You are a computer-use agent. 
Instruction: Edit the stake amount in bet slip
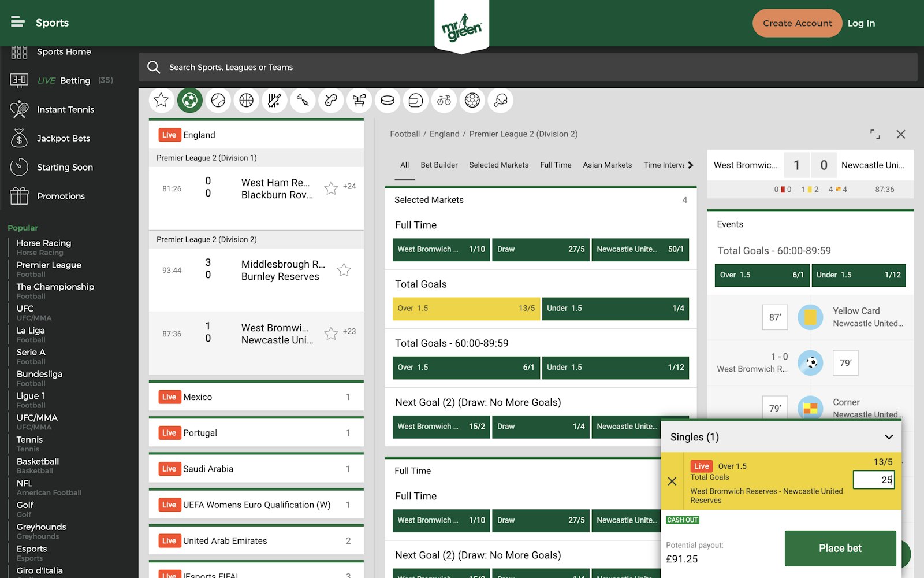coord(873,480)
